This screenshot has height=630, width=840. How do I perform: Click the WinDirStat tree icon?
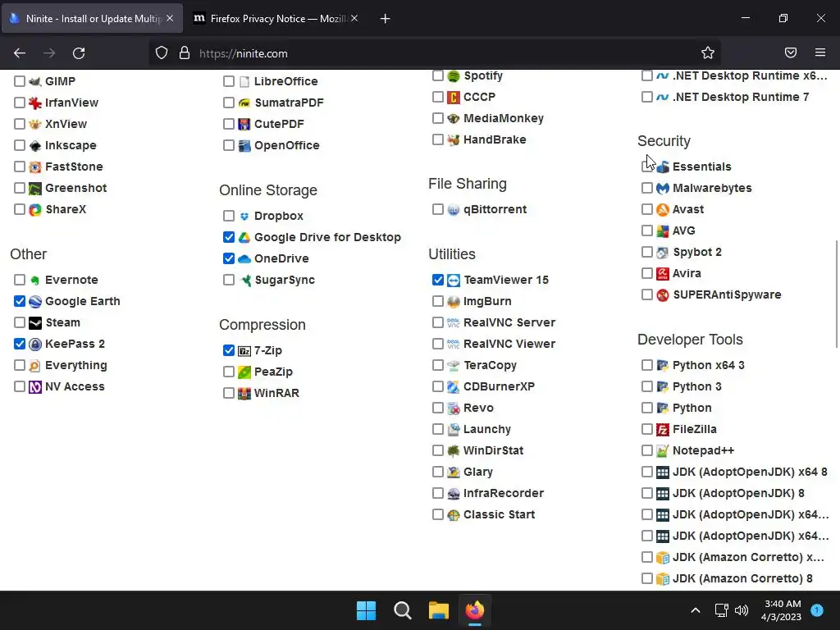pyautogui.click(x=454, y=451)
